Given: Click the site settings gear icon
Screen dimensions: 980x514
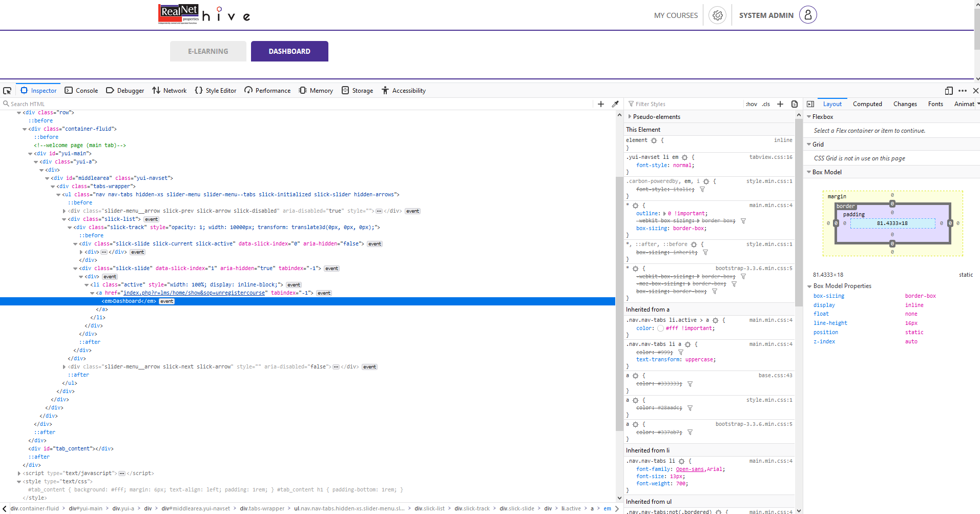Looking at the screenshot, I should [x=718, y=15].
